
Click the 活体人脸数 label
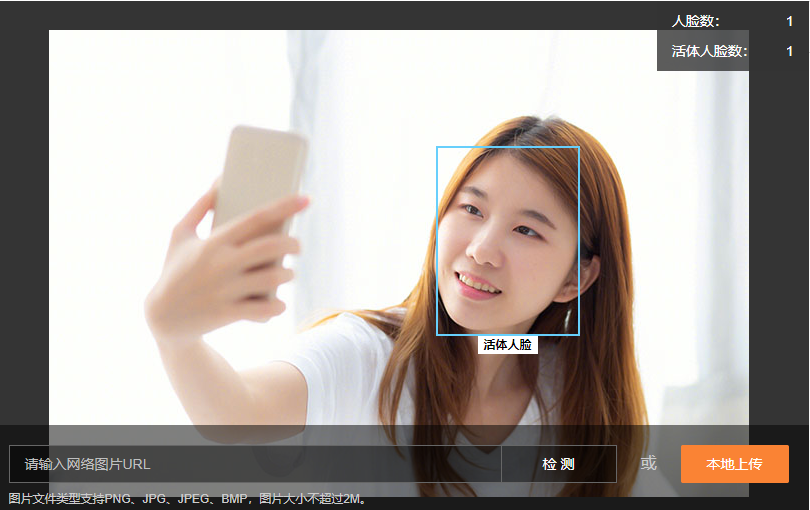click(709, 51)
